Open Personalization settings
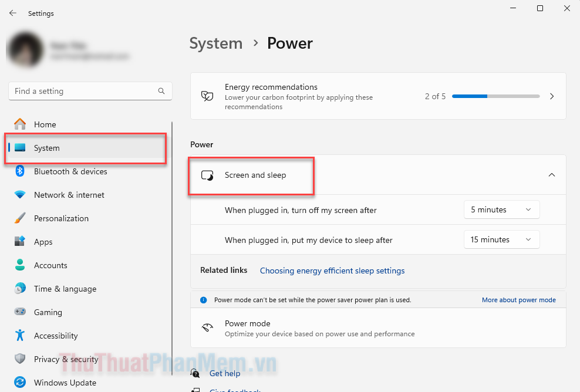 (20, 218)
